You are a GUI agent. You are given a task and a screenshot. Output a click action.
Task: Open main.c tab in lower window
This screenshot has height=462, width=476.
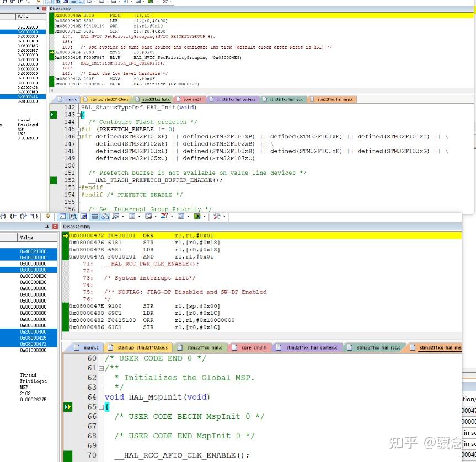[x=87, y=348]
